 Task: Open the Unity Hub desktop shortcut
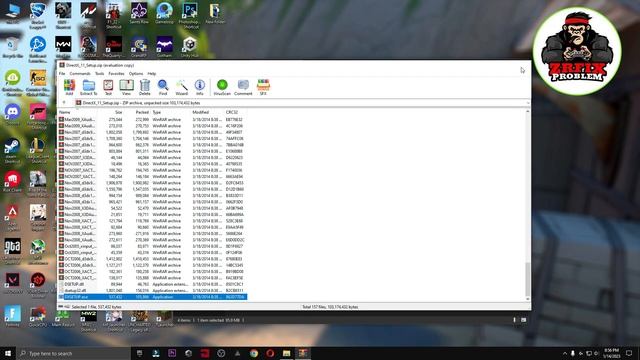pos(189,47)
